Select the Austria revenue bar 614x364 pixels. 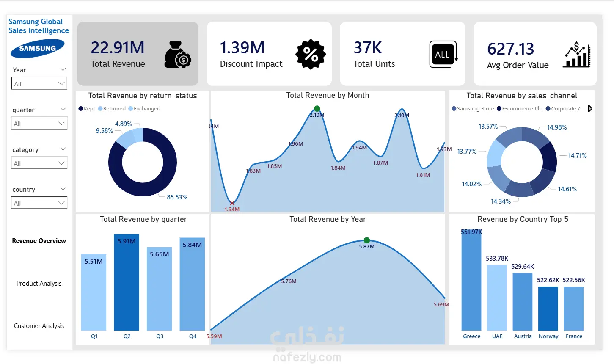click(523, 301)
